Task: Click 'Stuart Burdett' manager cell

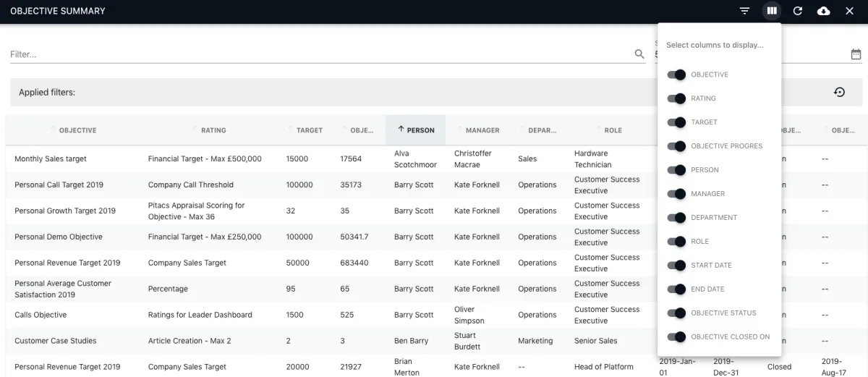Action: 468,341
